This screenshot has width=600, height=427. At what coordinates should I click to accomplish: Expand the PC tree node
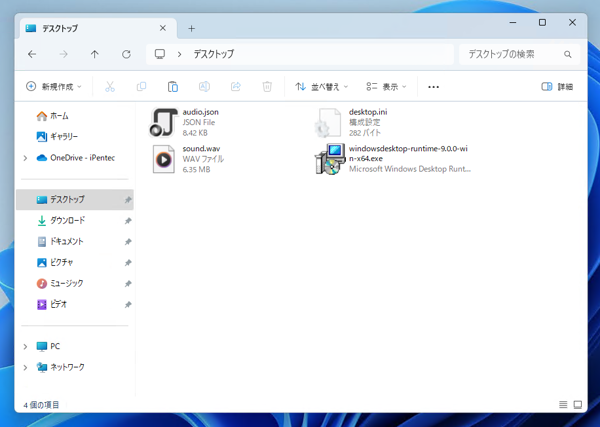pyautogui.click(x=25, y=346)
